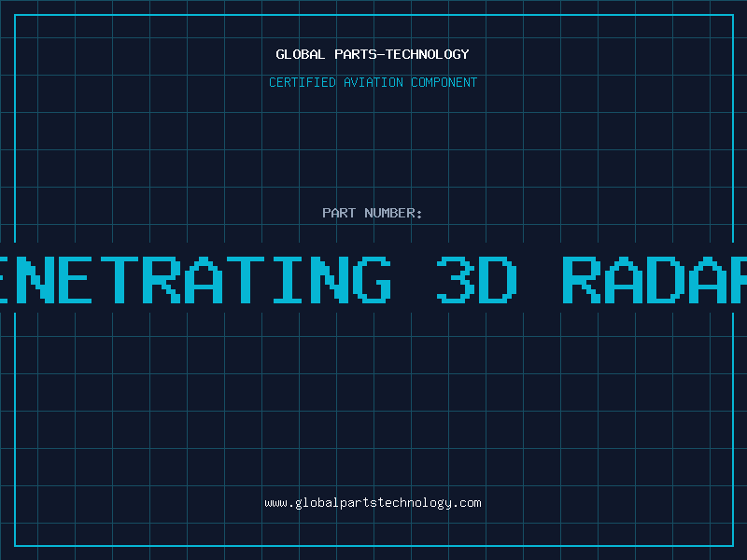Click the GLOBAL PARTS-TECHNOLOGY company title
The image size is (747, 560).
coord(373,55)
